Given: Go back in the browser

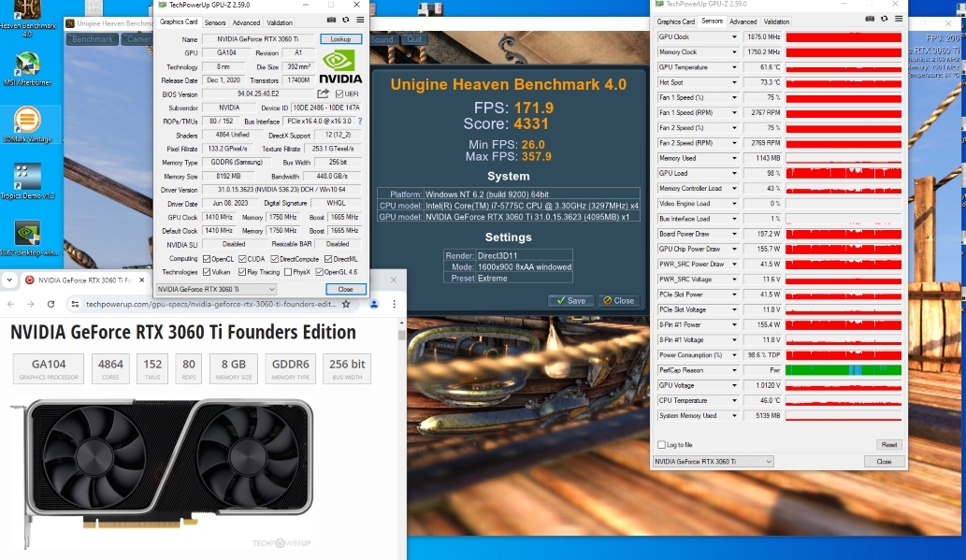Looking at the screenshot, I should point(10,304).
